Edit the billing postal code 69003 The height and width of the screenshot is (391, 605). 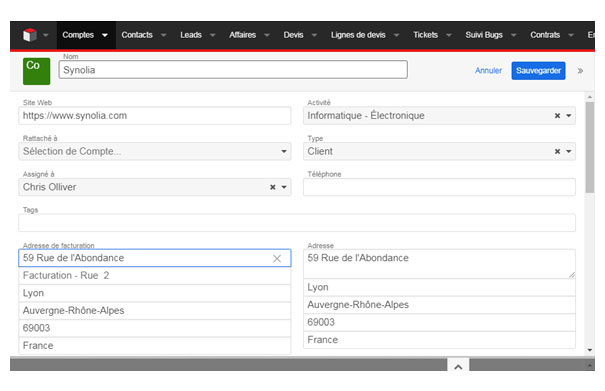click(x=155, y=328)
